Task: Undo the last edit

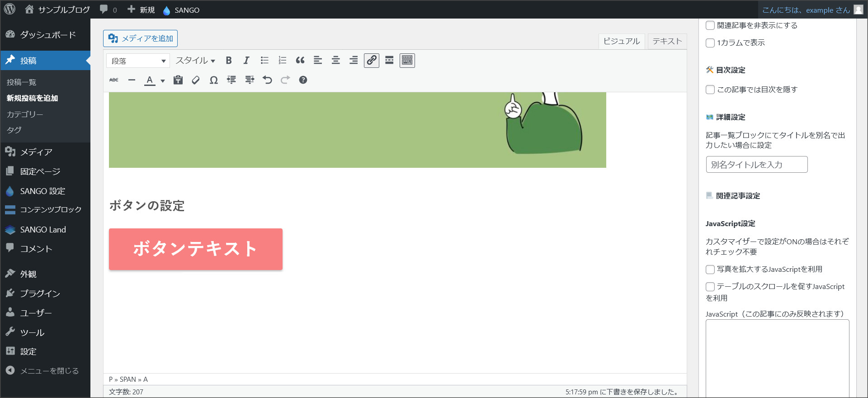Action: point(267,80)
